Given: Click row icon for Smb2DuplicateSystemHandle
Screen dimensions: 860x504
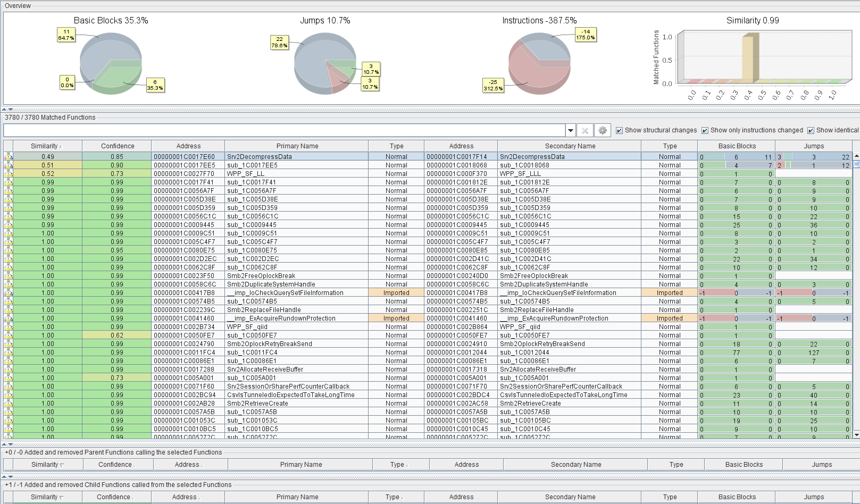Looking at the screenshot, I should click(x=9, y=284).
